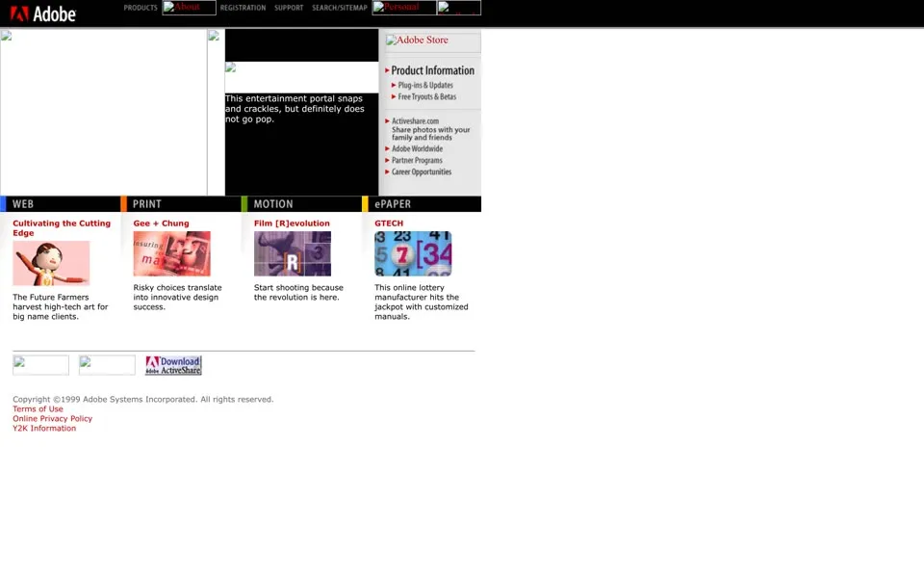Open Plug-ins & Updates link
Screen dimensions: 924x578
(x=425, y=85)
